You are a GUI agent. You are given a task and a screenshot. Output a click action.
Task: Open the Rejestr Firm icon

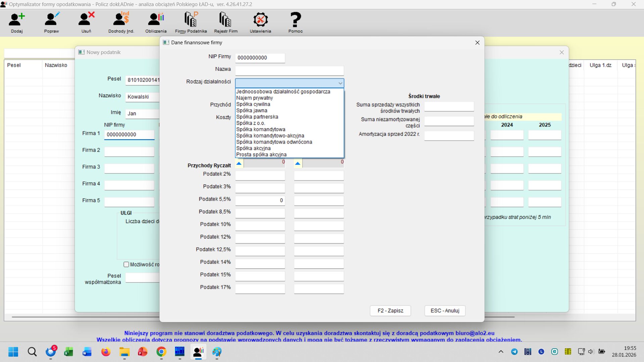226,20
